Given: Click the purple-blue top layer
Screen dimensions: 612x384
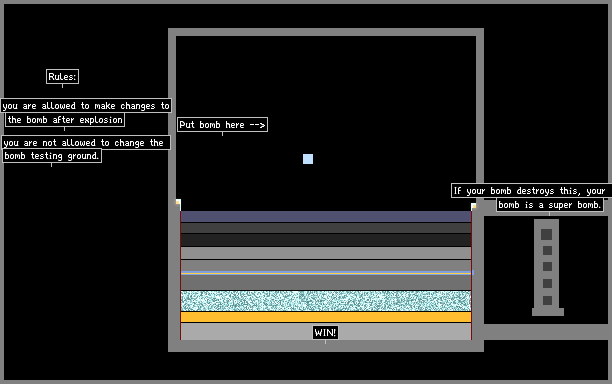Looking at the screenshot, I should [x=326, y=216].
